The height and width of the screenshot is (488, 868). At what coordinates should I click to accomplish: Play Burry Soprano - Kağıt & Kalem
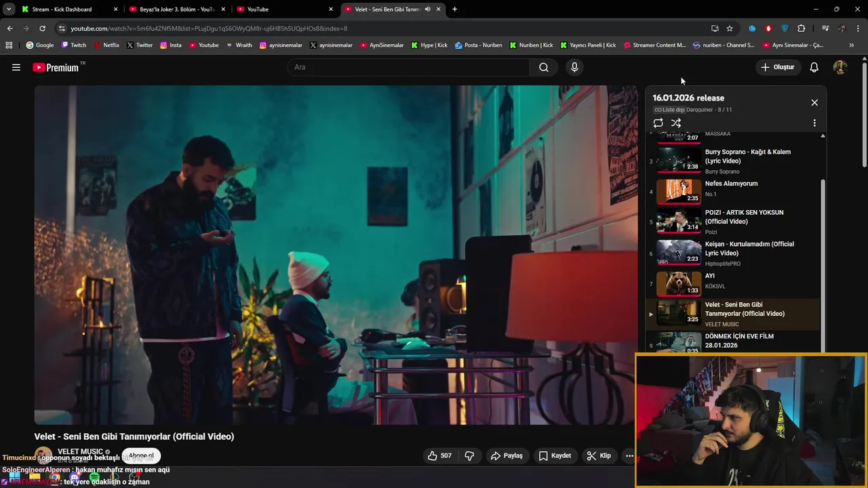pos(734,161)
